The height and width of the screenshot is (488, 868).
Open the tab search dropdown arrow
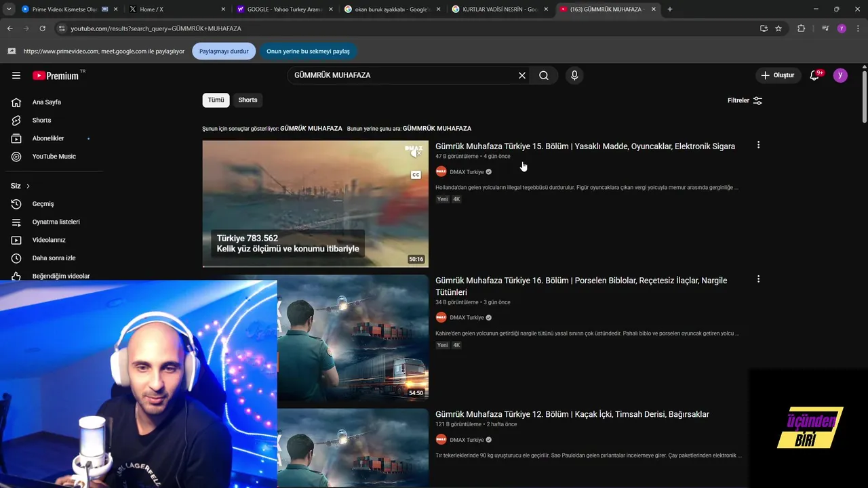[9, 9]
